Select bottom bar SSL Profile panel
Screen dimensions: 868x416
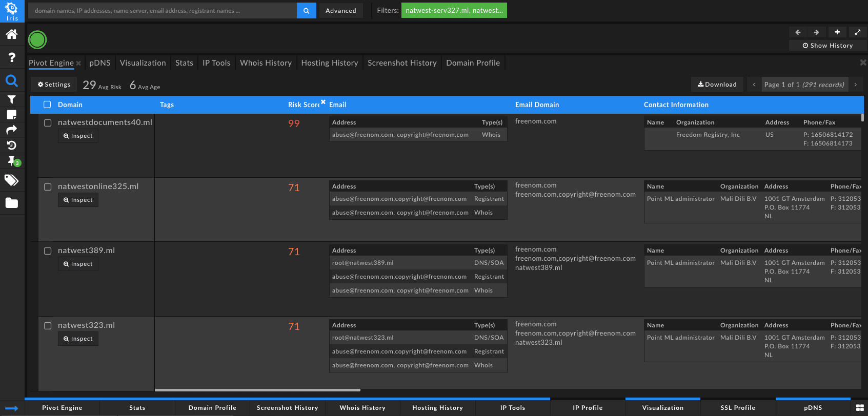[x=738, y=408]
